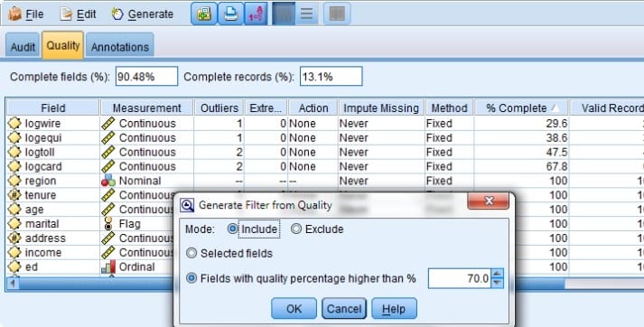Click the horizontal scrollbar left arrow
Image resolution: width=644 pixels, height=327 pixels.
point(14,284)
